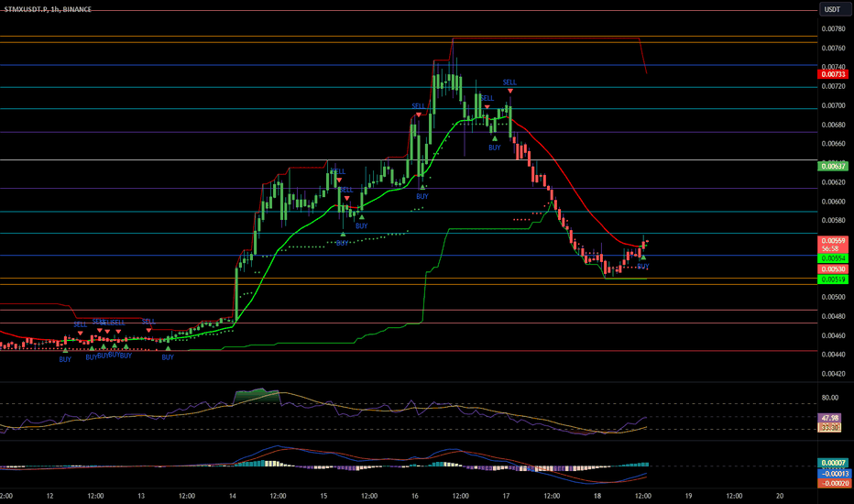The width and height of the screenshot is (854, 504).
Task: Click the 33.80 RSI average label
Action: pos(830,428)
